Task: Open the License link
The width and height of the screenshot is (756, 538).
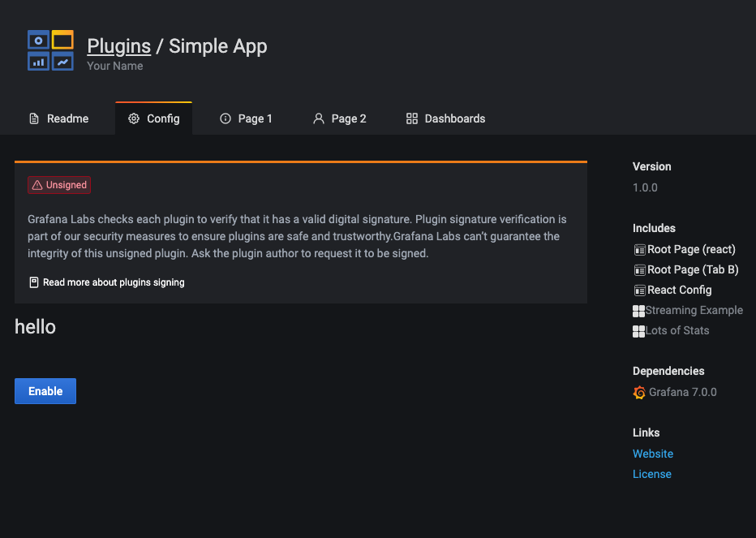Action: 652,475
